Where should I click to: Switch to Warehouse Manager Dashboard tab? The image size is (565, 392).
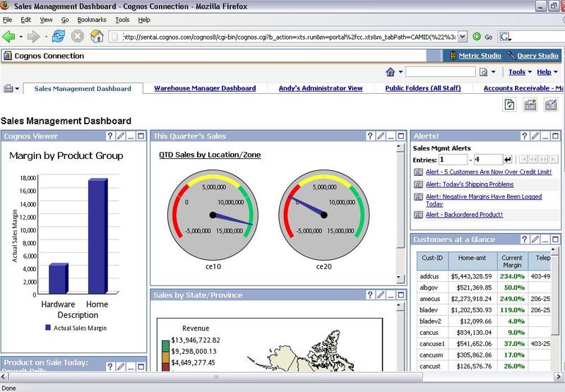pyautogui.click(x=205, y=88)
